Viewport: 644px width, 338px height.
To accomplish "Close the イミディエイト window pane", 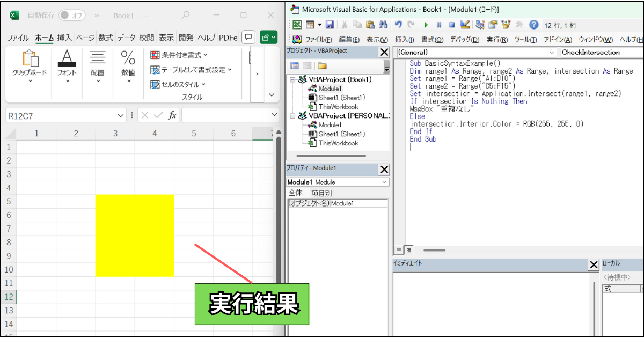I will (594, 264).
